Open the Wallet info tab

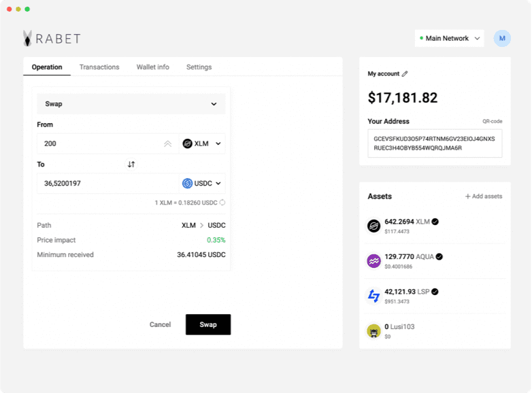(x=152, y=67)
